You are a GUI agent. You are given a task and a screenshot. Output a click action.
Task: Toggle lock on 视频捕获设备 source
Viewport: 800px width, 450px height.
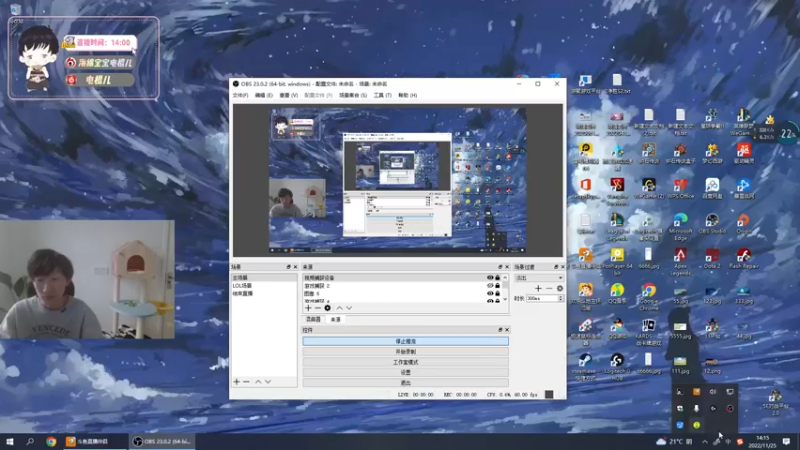(x=497, y=278)
